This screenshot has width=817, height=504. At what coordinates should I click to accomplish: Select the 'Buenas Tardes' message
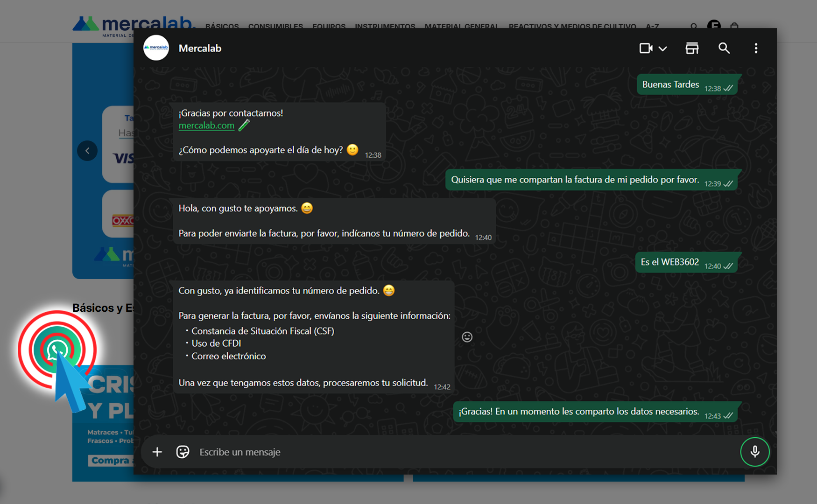point(687,84)
